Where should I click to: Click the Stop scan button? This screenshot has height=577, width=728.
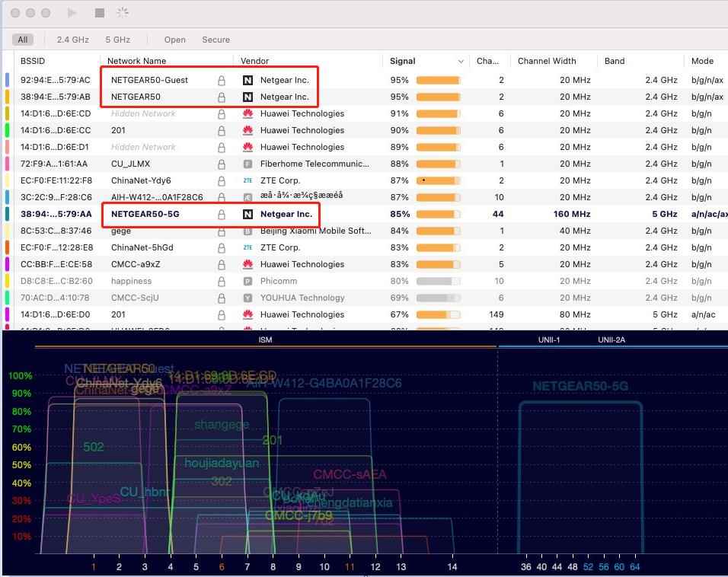[x=99, y=13]
